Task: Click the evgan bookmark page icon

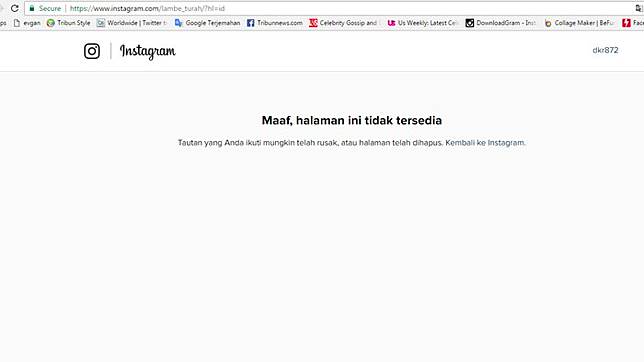Action: pyautogui.click(x=17, y=23)
